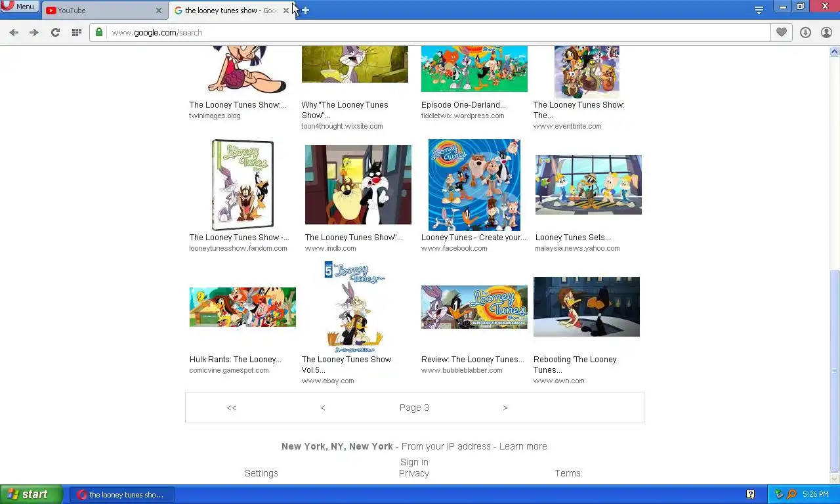Open the Privacy footer link
The width and height of the screenshot is (840, 504).
tap(414, 473)
